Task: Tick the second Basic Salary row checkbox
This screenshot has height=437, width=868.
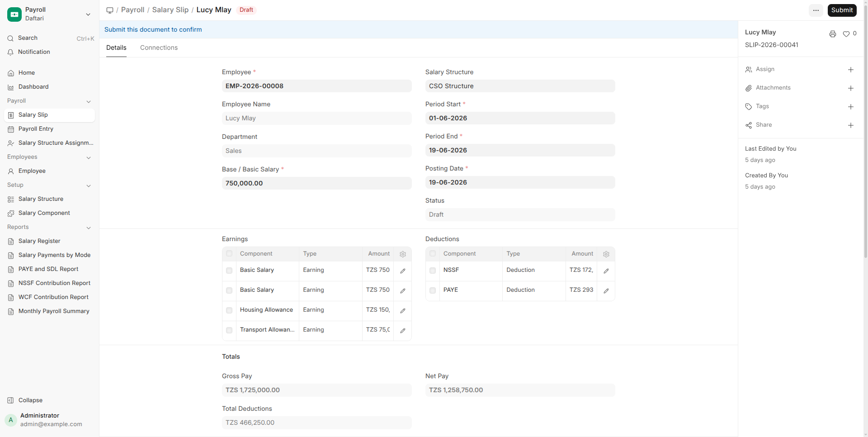Action: click(229, 290)
